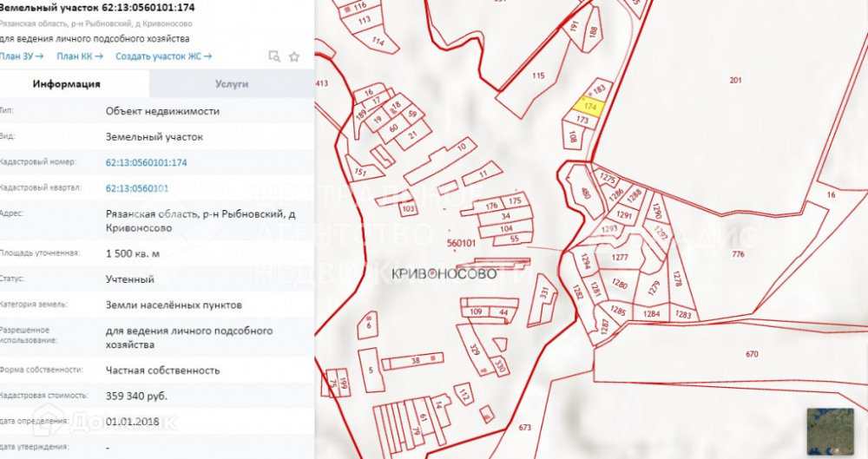
Task: Click parcel 480 on the map
Action: coord(585,193)
